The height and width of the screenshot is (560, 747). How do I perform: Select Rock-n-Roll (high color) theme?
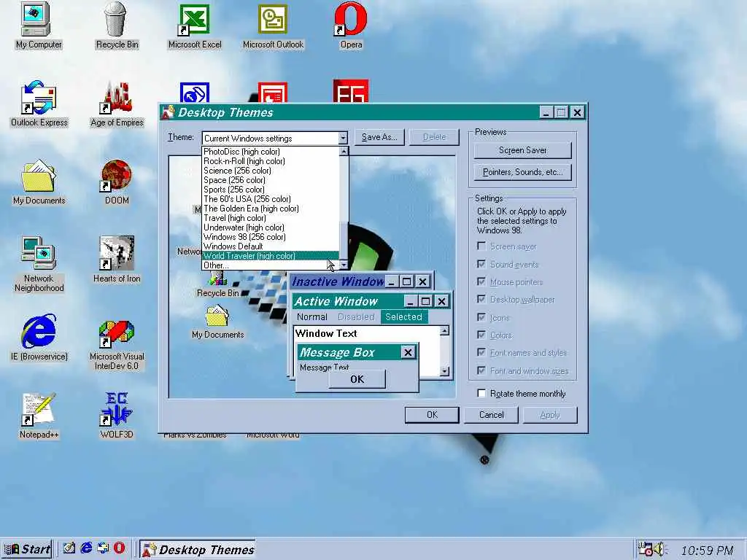pos(270,161)
